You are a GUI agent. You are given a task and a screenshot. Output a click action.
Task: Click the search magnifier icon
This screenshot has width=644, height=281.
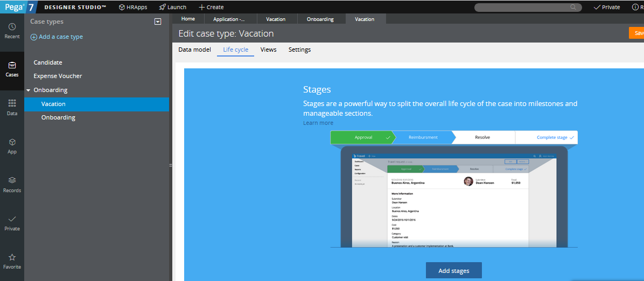(x=573, y=7)
